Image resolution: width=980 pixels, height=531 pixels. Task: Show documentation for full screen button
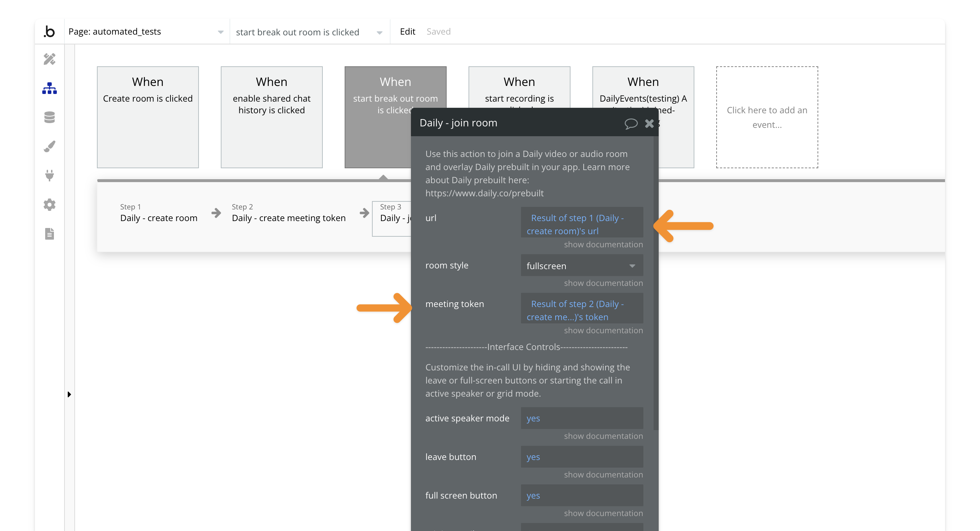tap(603, 513)
